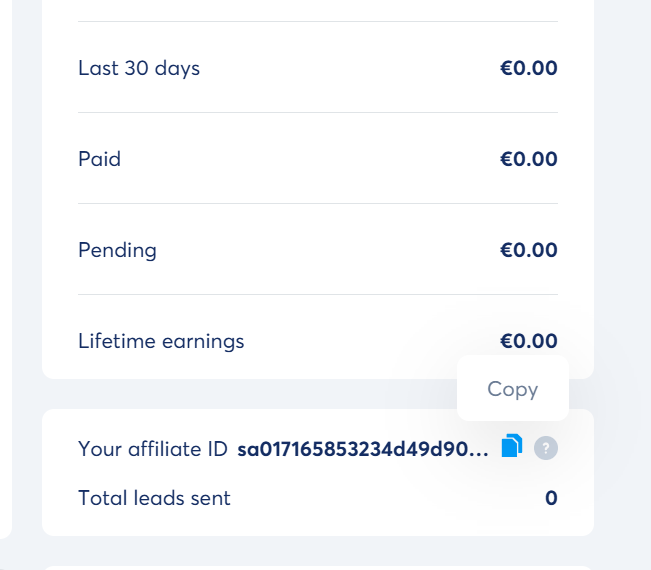Click the gray question mark help icon
651x570 pixels.
pyautogui.click(x=546, y=448)
